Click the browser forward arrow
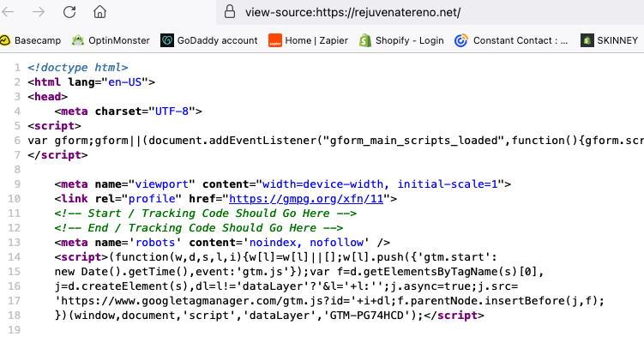 [x=39, y=12]
